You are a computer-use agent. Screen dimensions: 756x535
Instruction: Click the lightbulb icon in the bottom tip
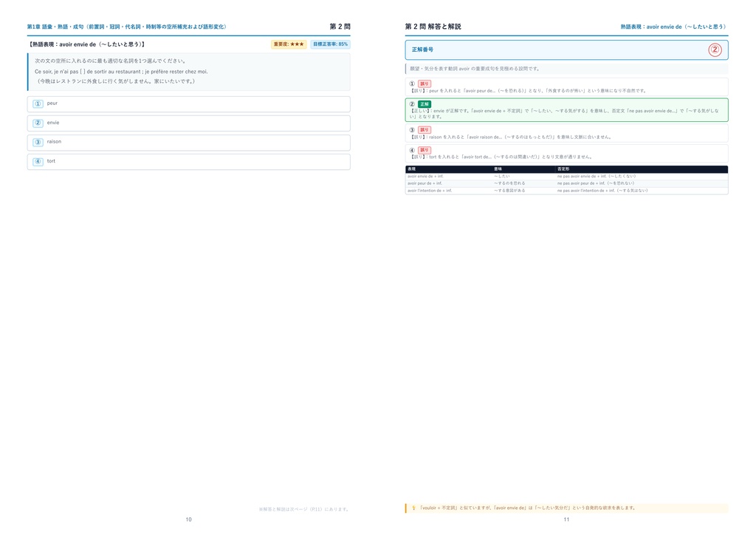coord(413,508)
